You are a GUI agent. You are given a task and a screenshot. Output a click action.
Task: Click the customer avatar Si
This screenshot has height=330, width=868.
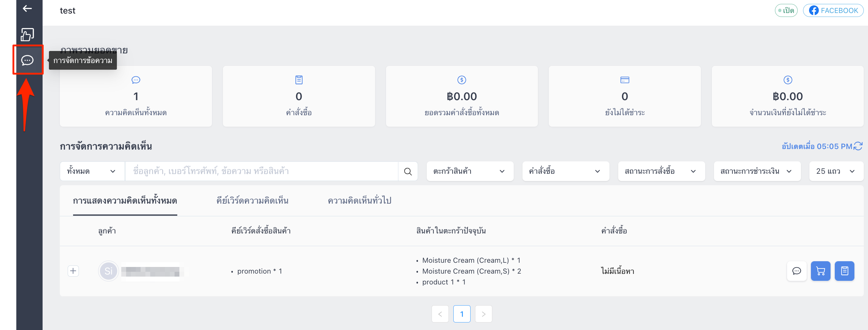pos(108,271)
